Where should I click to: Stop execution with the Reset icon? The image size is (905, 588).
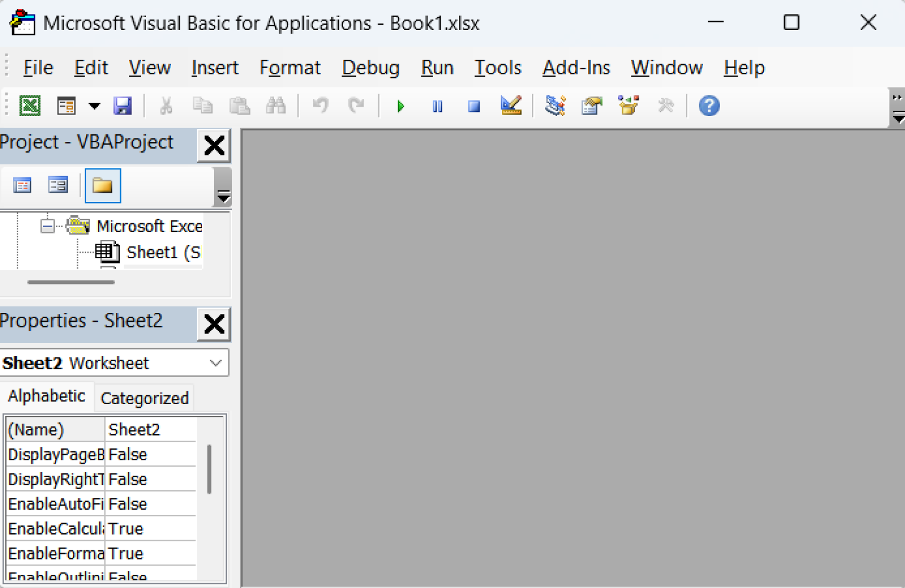coord(474,106)
